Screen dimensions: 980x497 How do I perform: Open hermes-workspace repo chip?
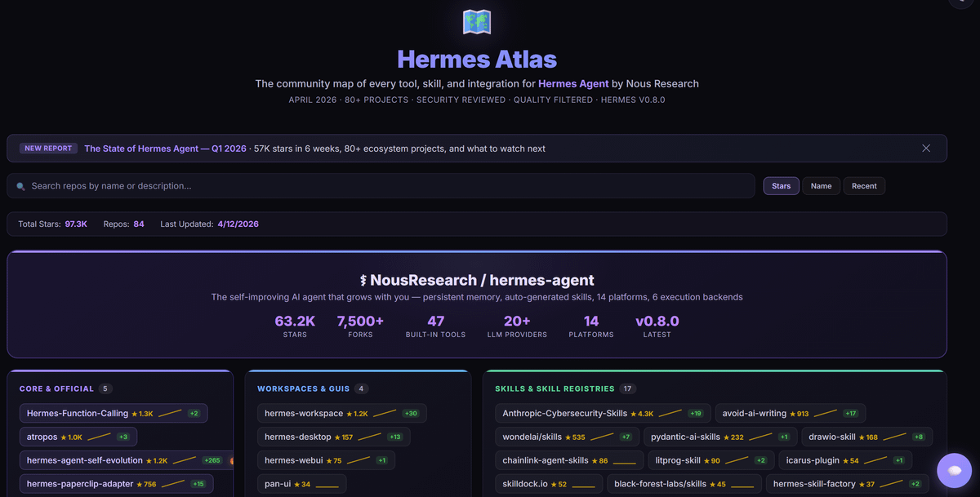point(341,414)
